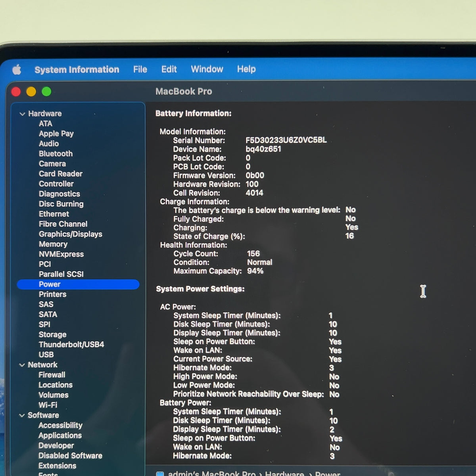476x476 pixels.
Task: Select Parallel SCSI in the sidebar
Action: [61, 274]
